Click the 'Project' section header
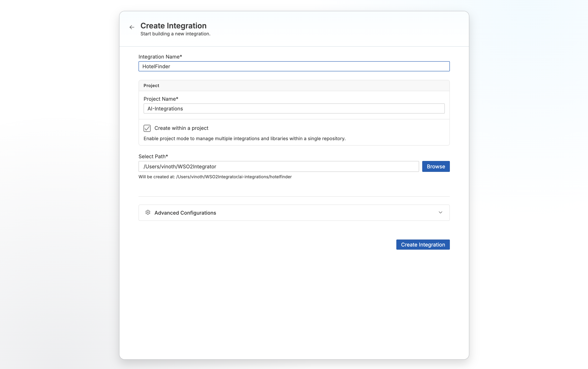The width and height of the screenshot is (588, 369). pyautogui.click(x=151, y=86)
